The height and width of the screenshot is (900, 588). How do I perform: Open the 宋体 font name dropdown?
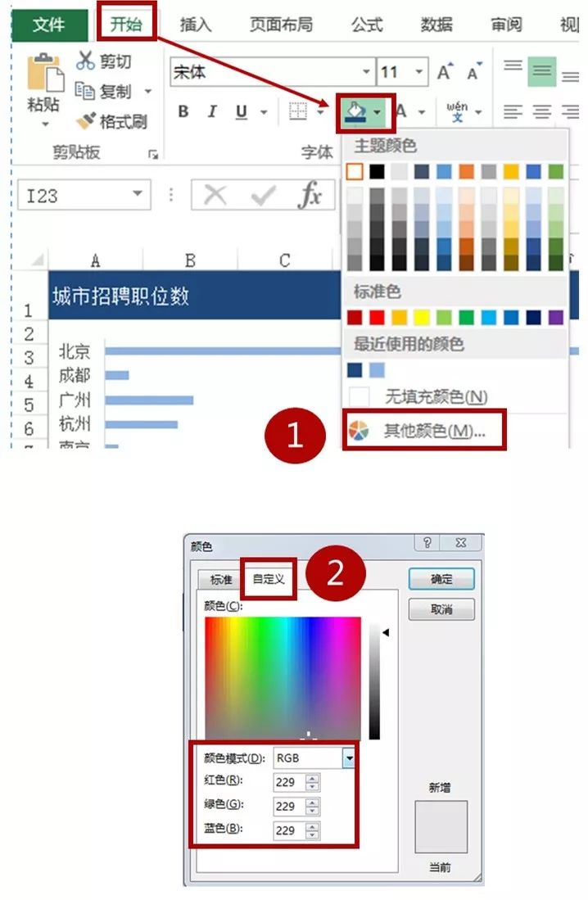[366, 72]
